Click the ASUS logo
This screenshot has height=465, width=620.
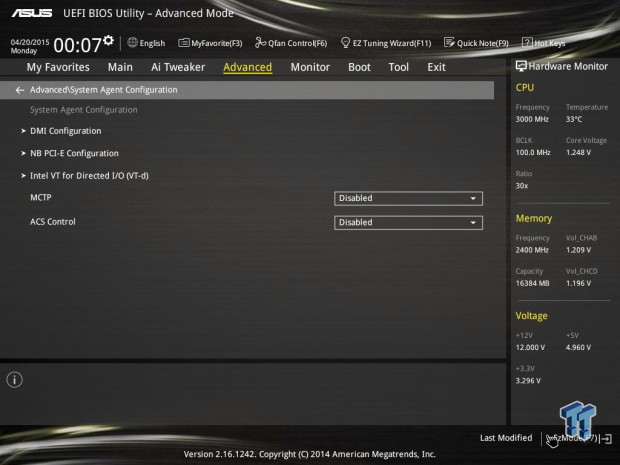point(32,13)
